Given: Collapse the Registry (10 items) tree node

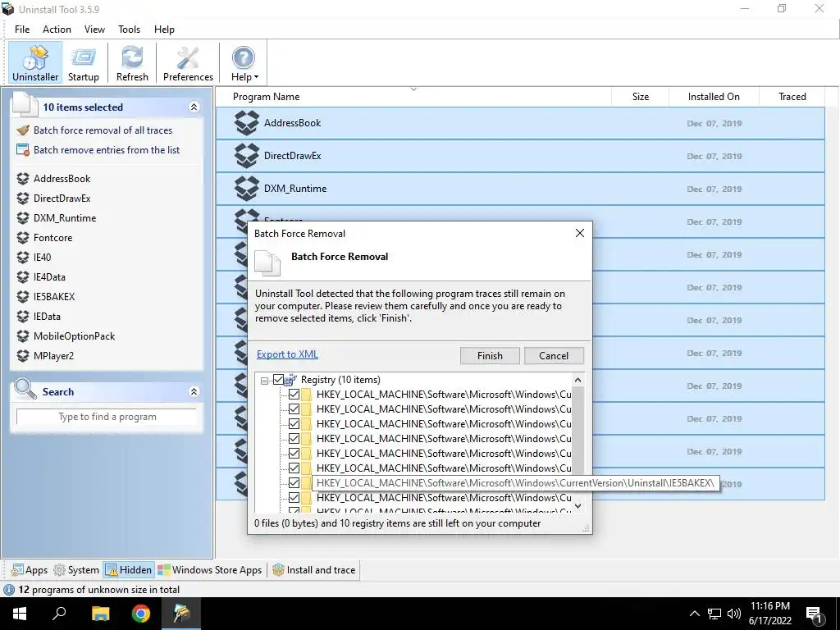Looking at the screenshot, I should pyautogui.click(x=264, y=381).
